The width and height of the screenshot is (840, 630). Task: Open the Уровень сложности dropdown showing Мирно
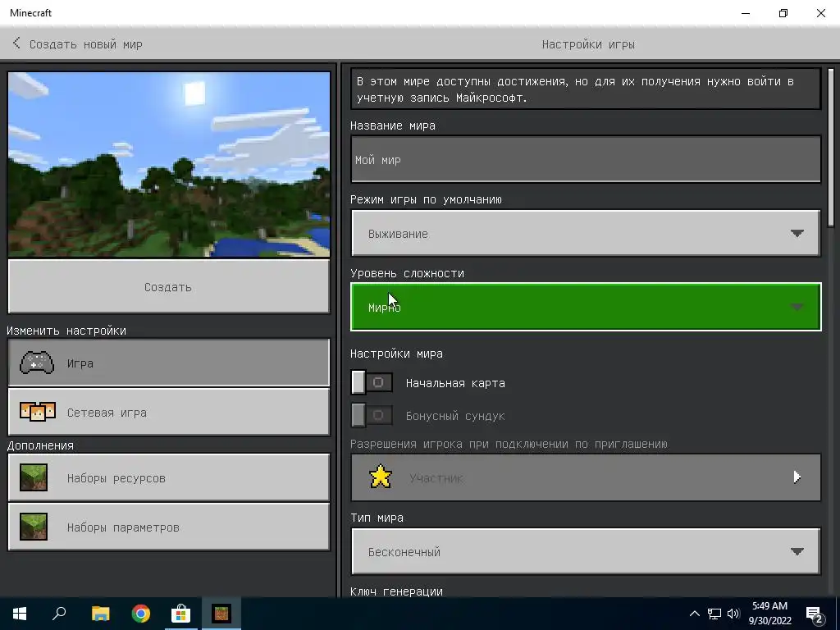(586, 307)
